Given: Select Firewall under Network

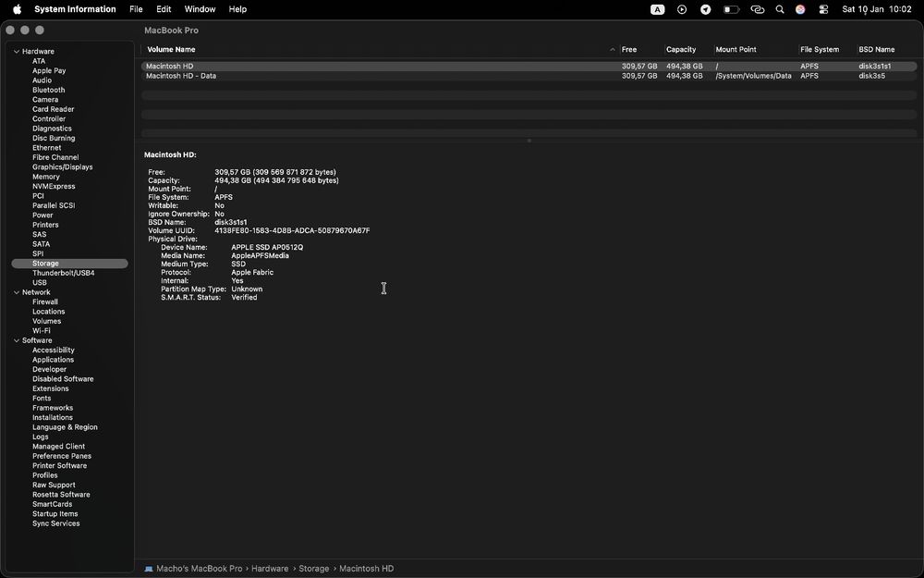Looking at the screenshot, I should coord(44,302).
